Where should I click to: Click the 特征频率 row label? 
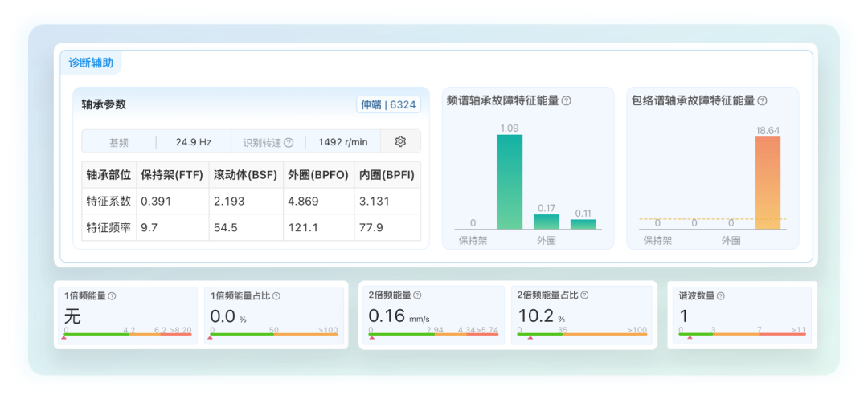click(109, 228)
